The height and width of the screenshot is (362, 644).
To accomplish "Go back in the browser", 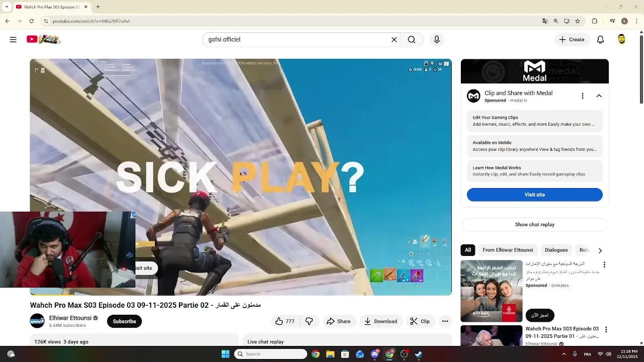I will [x=7, y=21].
